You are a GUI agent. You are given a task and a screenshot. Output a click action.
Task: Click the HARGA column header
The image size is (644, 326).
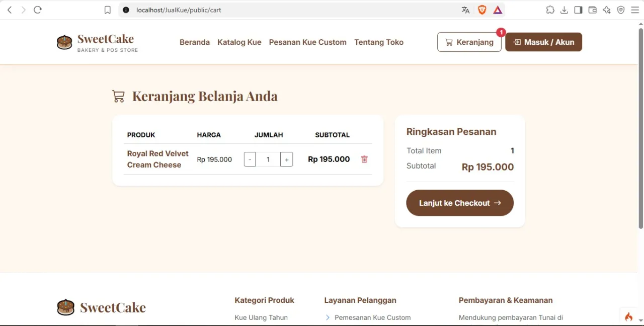point(209,135)
